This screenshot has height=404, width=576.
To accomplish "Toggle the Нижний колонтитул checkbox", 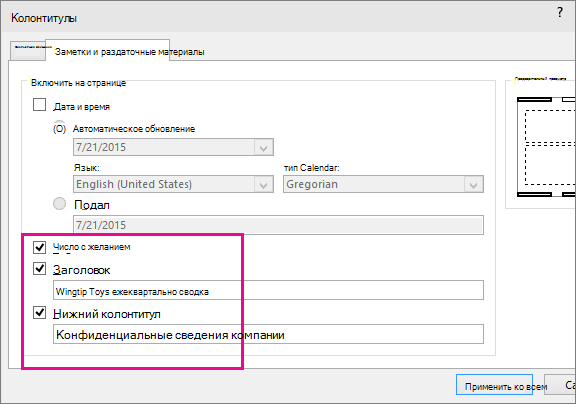I will (39, 313).
